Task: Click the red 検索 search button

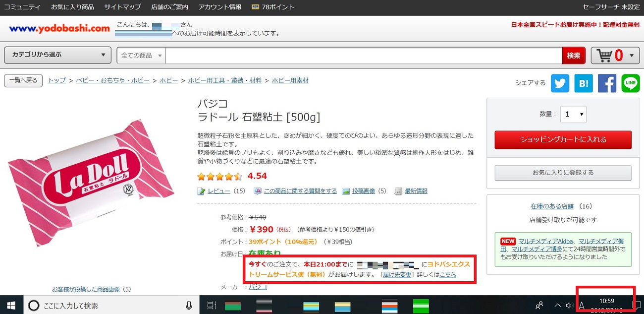Action: (574, 56)
